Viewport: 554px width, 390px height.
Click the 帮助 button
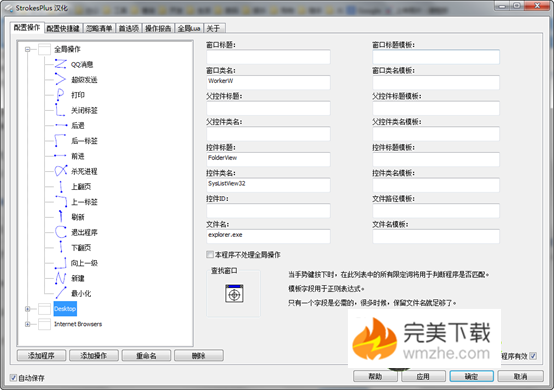pos(375,376)
